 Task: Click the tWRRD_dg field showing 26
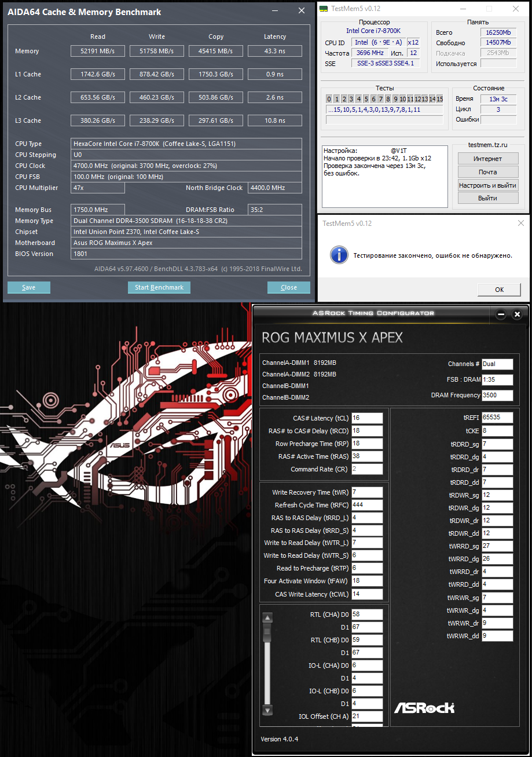click(x=497, y=559)
